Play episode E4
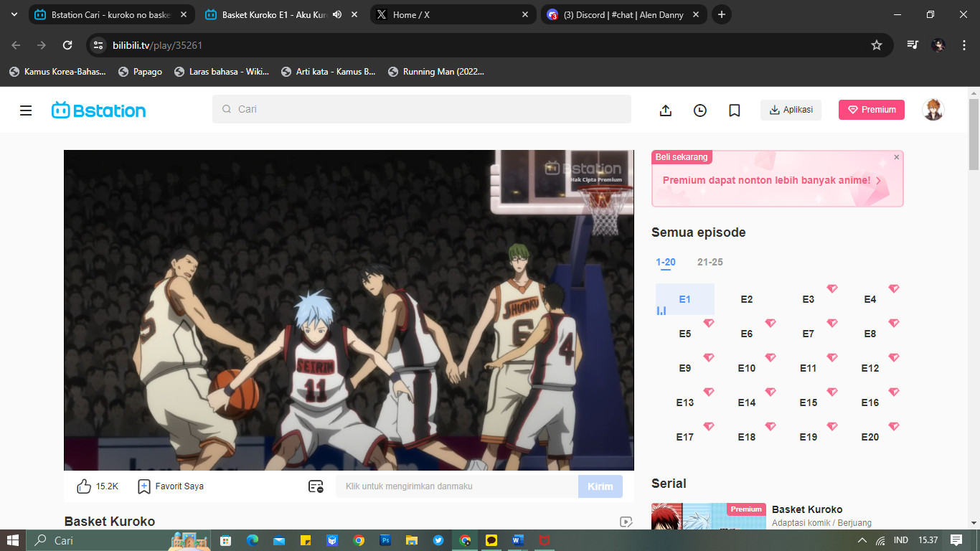980x551 pixels. click(870, 299)
